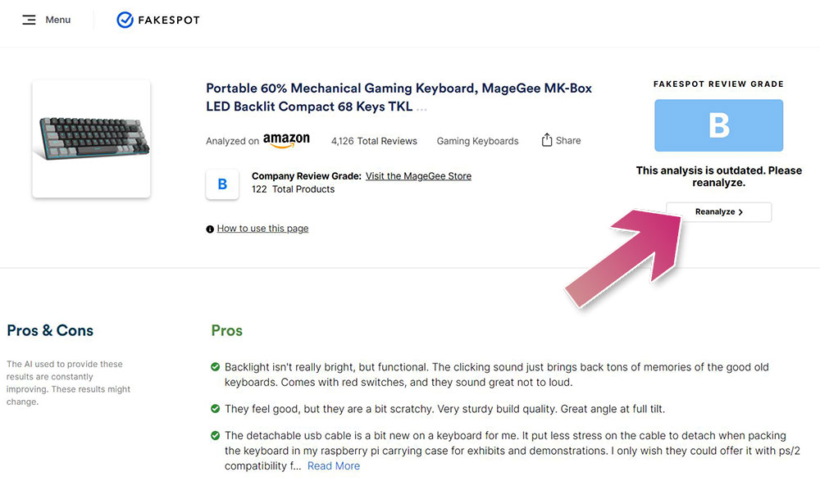Click the Amazon logo
Image resolution: width=820 pixels, height=504 pixels.
click(x=286, y=140)
